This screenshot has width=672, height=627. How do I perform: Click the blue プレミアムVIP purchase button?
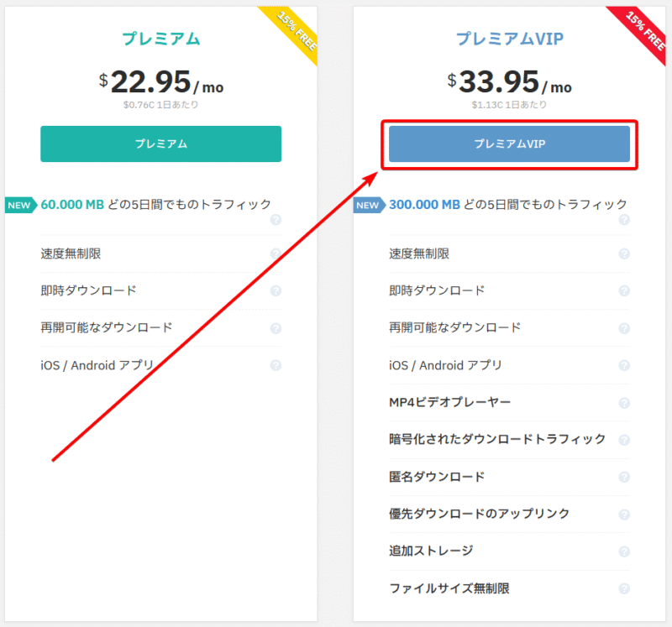click(x=509, y=144)
